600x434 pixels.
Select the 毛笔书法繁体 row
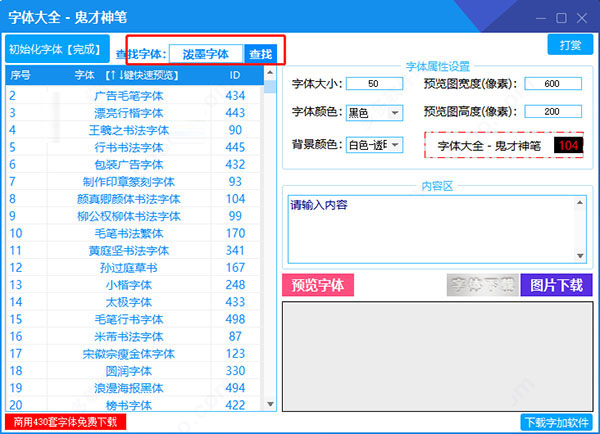coord(134,233)
